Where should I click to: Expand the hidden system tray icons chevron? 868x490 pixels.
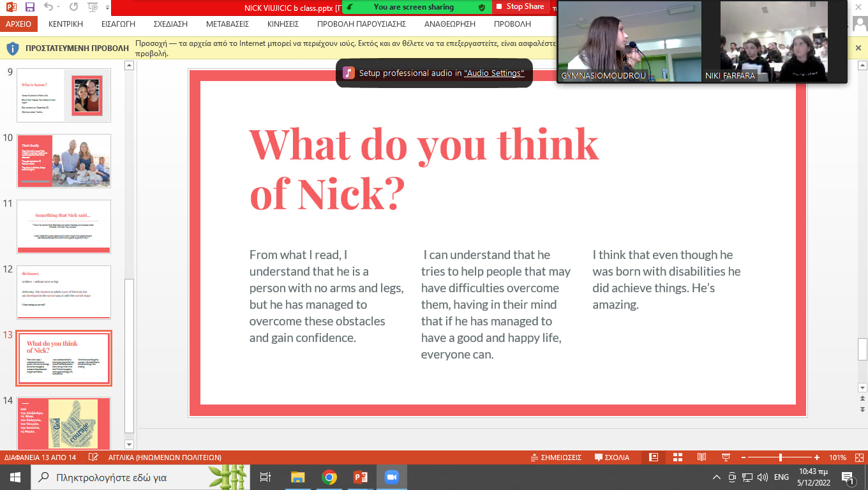pyautogui.click(x=717, y=477)
